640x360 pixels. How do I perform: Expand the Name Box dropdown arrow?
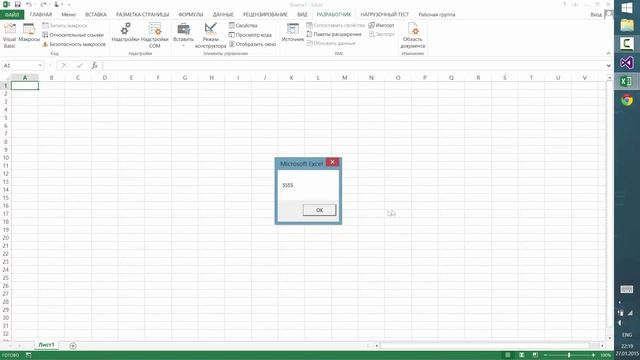(x=40, y=65)
